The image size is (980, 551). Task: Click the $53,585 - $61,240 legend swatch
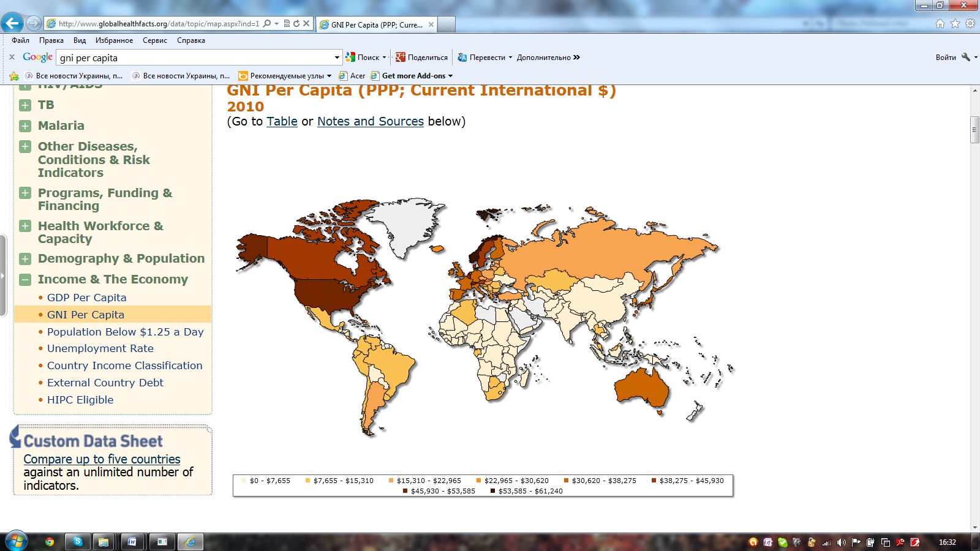492,491
